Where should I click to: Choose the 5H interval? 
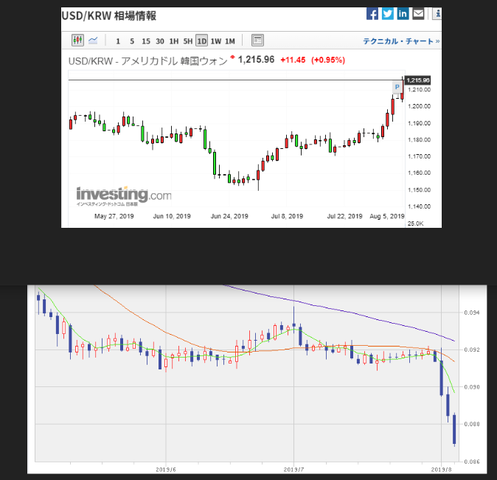coord(188,41)
